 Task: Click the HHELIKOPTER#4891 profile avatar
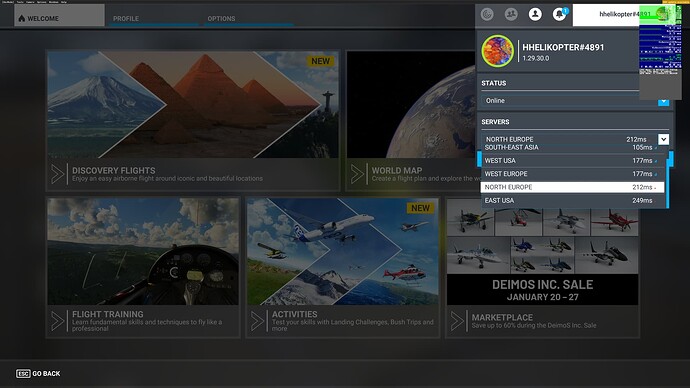(x=497, y=51)
